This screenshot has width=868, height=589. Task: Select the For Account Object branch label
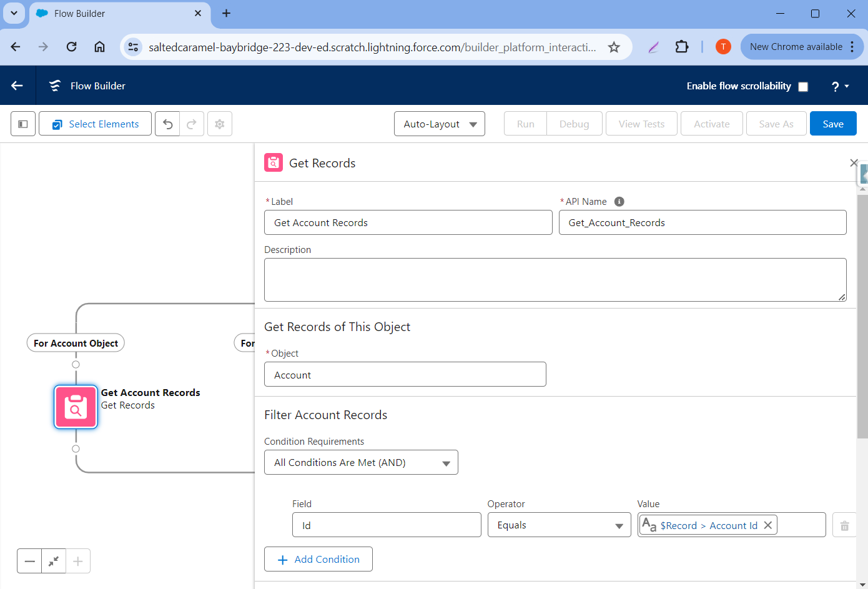point(76,343)
